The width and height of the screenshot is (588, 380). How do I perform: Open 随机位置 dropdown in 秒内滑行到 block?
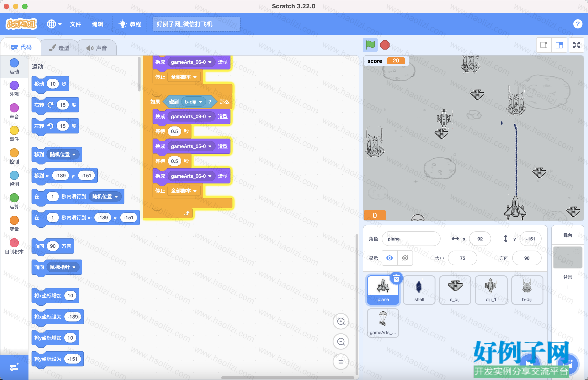coord(105,196)
